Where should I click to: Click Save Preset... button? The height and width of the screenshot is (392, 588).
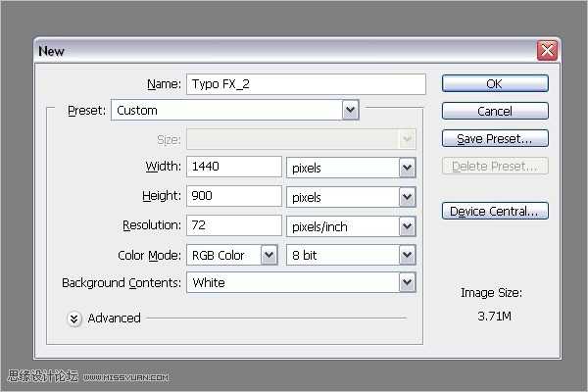tap(494, 138)
